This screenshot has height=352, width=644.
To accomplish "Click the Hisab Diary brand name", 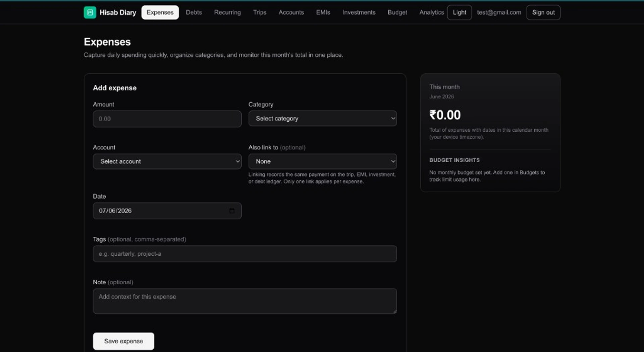I will point(118,12).
